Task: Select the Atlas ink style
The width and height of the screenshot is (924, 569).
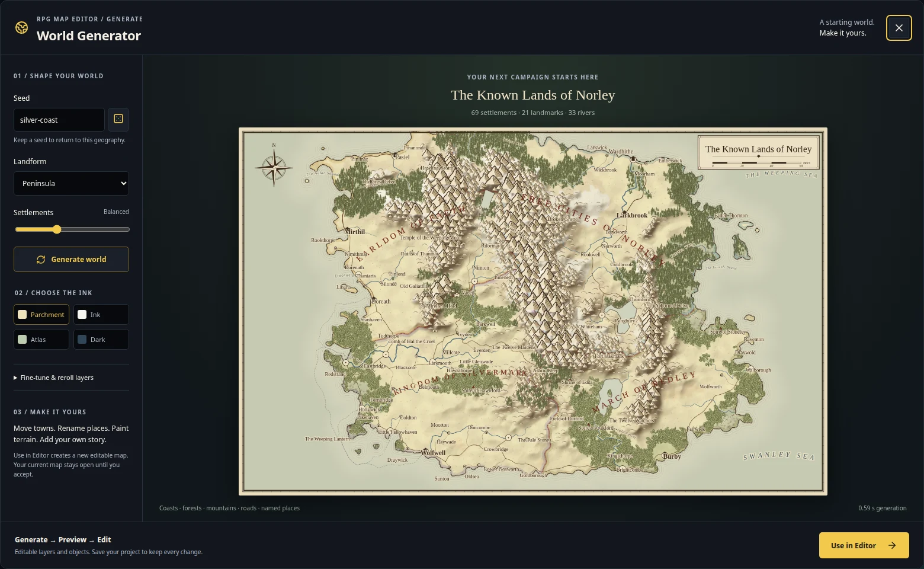Action: click(x=41, y=340)
